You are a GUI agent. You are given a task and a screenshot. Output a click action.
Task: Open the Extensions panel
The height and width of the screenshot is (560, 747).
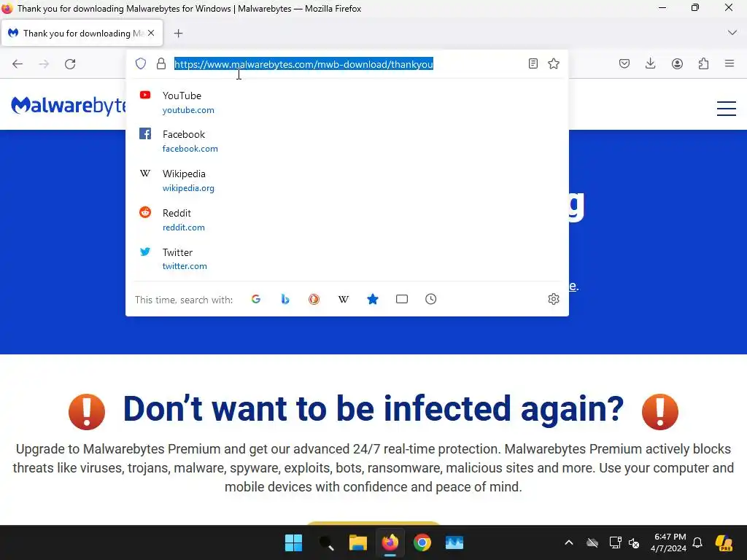[703, 64]
